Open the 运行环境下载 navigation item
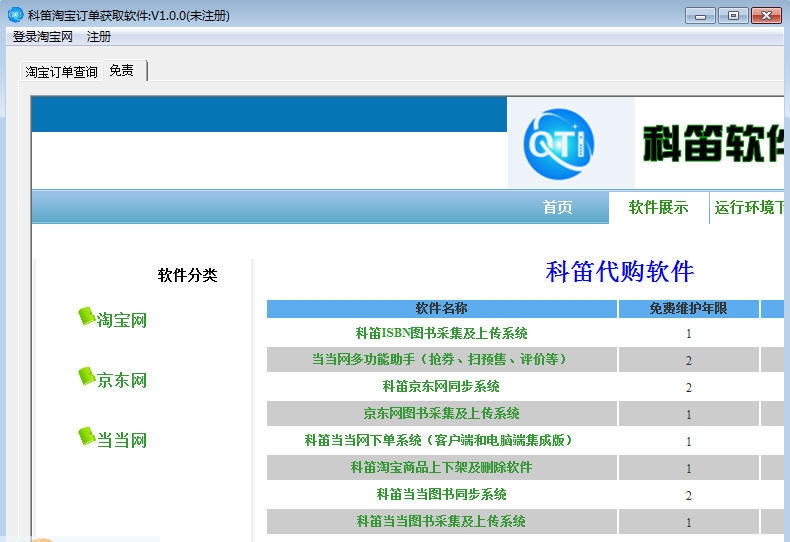 point(749,207)
